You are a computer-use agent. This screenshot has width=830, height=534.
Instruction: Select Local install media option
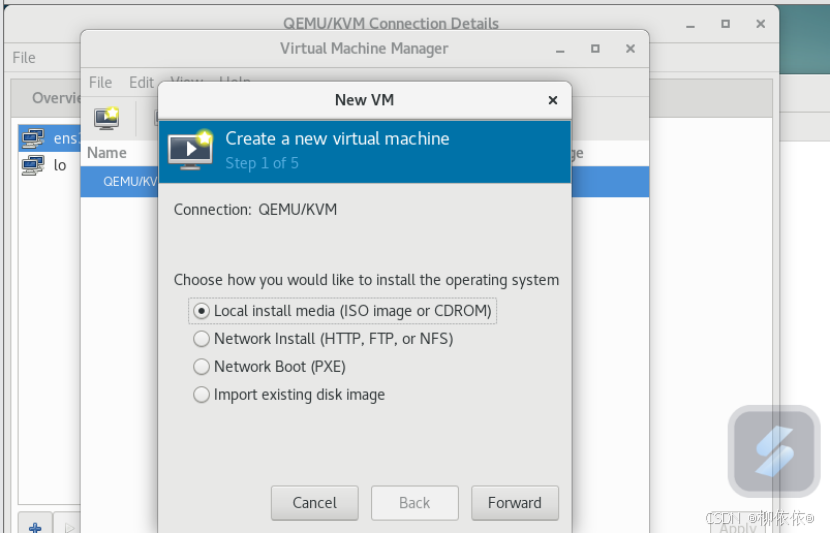coord(202,311)
